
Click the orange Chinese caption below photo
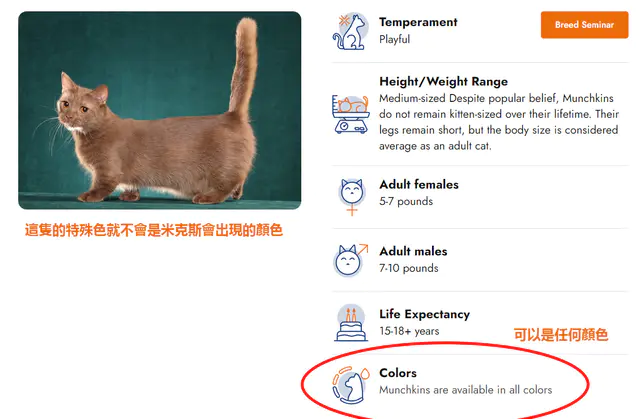pos(153,230)
